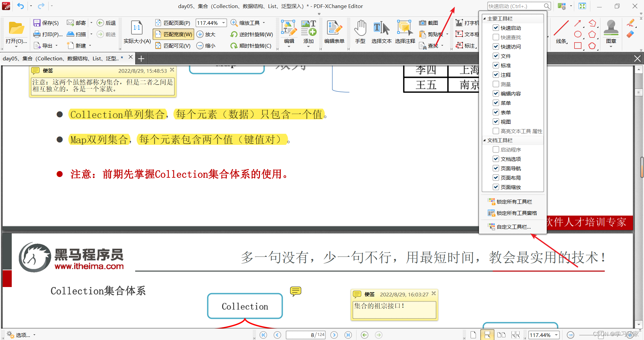Check 快速查找 toolbar option
The height and width of the screenshot is (340, 644).
tap(496, 37)
